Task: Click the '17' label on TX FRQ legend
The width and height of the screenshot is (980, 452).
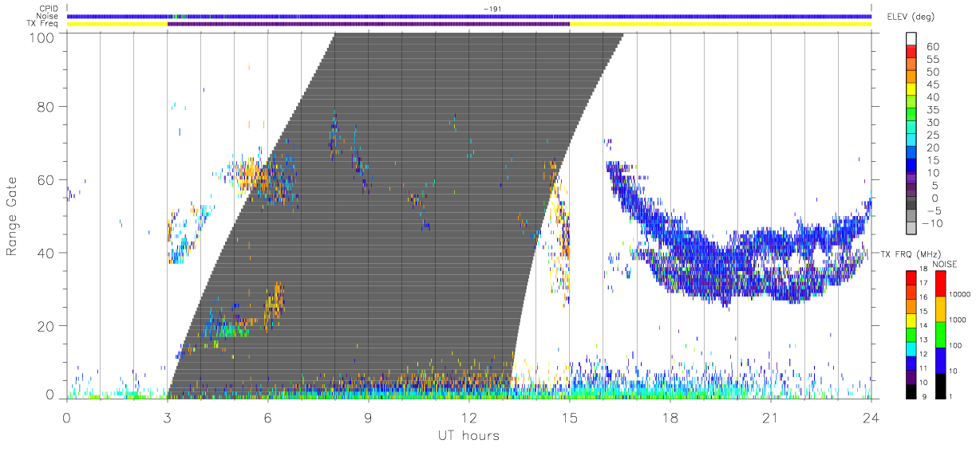Action: click(925, 283)
